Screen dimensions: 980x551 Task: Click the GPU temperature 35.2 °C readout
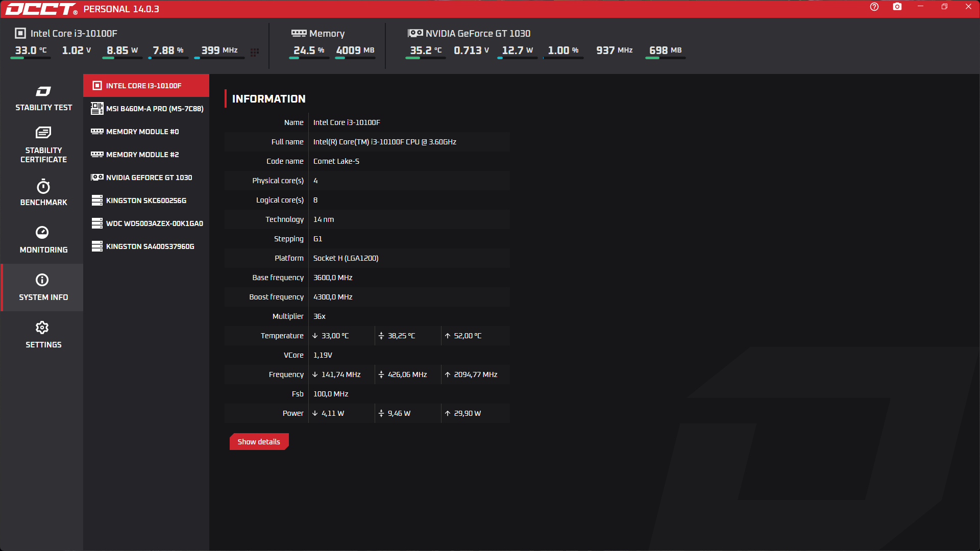(426, 51)
